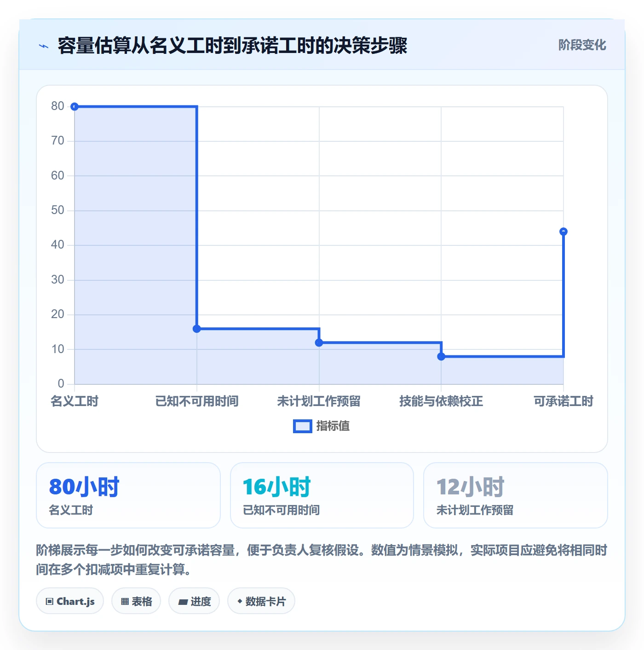Click the 阶段变化 label in header
This screenshot has height=650, width=644.
tap(582, 45)
